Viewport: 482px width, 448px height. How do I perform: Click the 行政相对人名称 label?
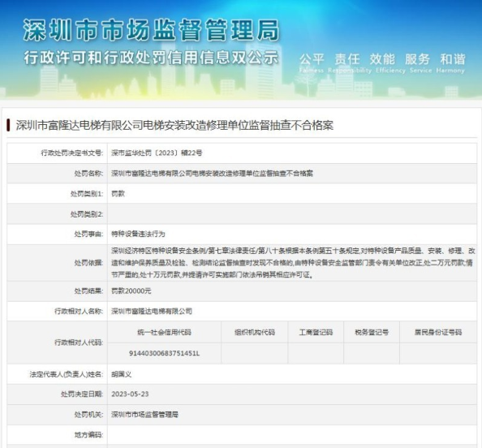[x=79, y=311]
